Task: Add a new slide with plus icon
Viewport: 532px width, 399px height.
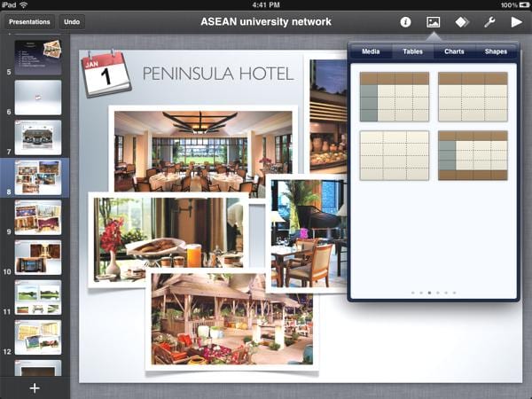Action: pos(35,388)
